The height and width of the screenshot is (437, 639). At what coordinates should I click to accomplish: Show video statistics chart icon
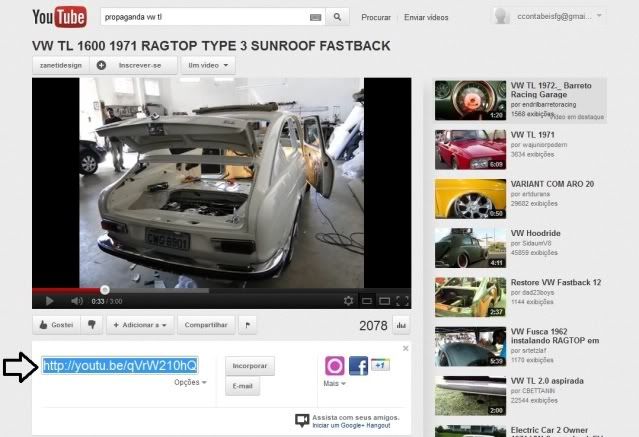[401, 325]
